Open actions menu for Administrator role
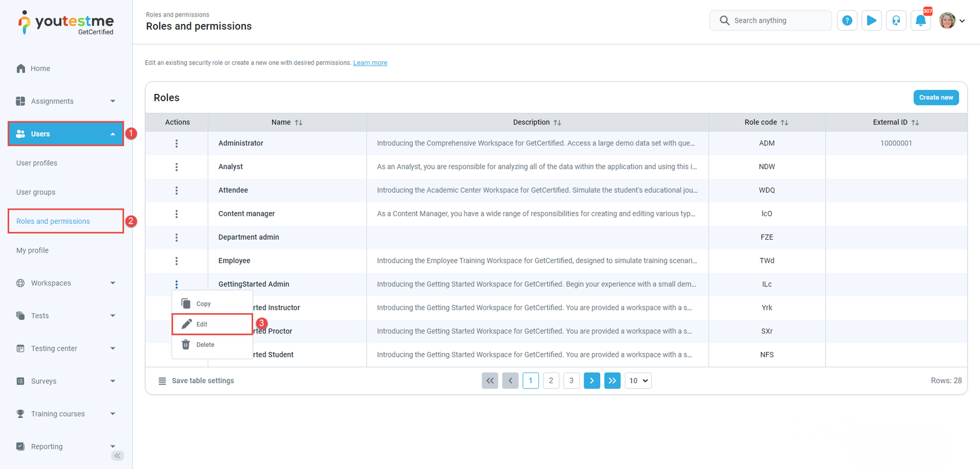Screen dimensions: 980x469 (176, 143)
